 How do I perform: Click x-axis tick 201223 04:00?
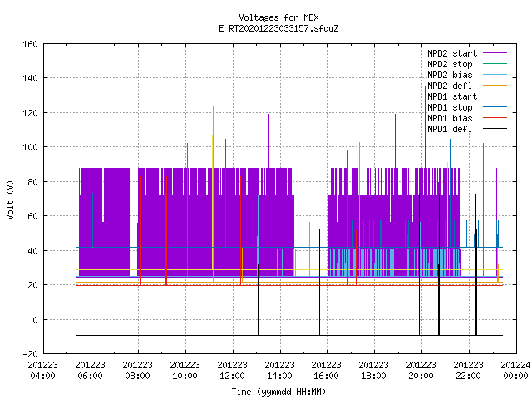pos(42,371)
